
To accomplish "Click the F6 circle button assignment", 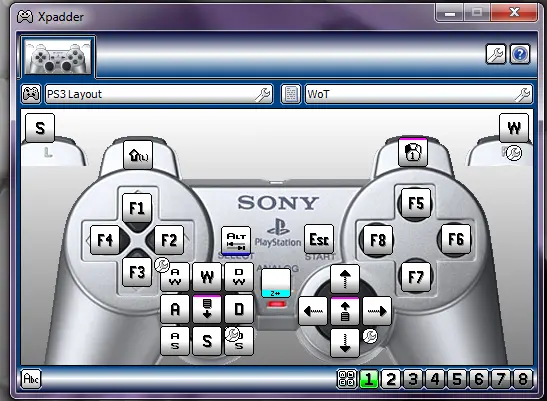I will coord(456,239).
